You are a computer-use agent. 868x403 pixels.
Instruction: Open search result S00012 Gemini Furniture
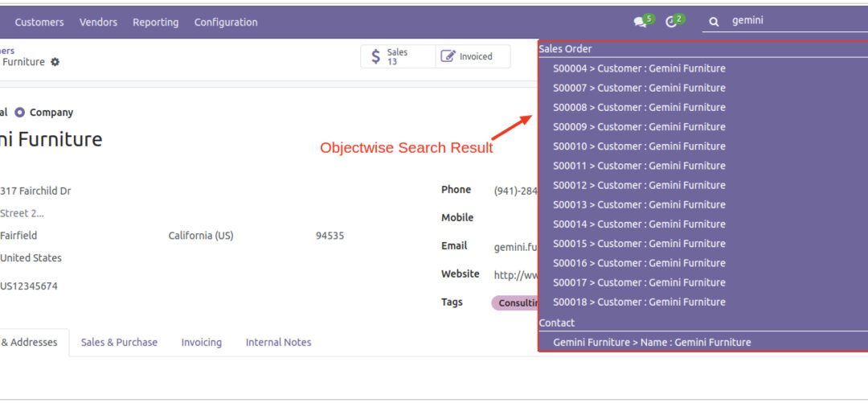[639, 185]
